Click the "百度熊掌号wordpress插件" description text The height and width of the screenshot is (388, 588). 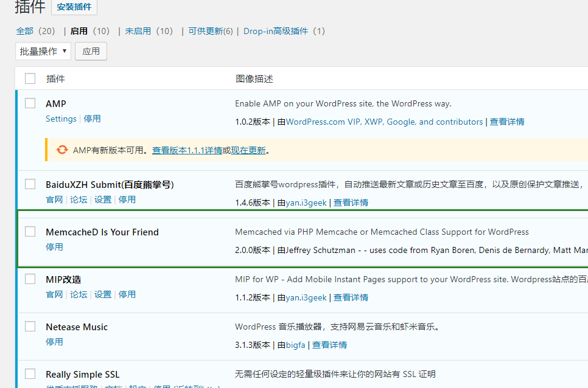point(410,184)
